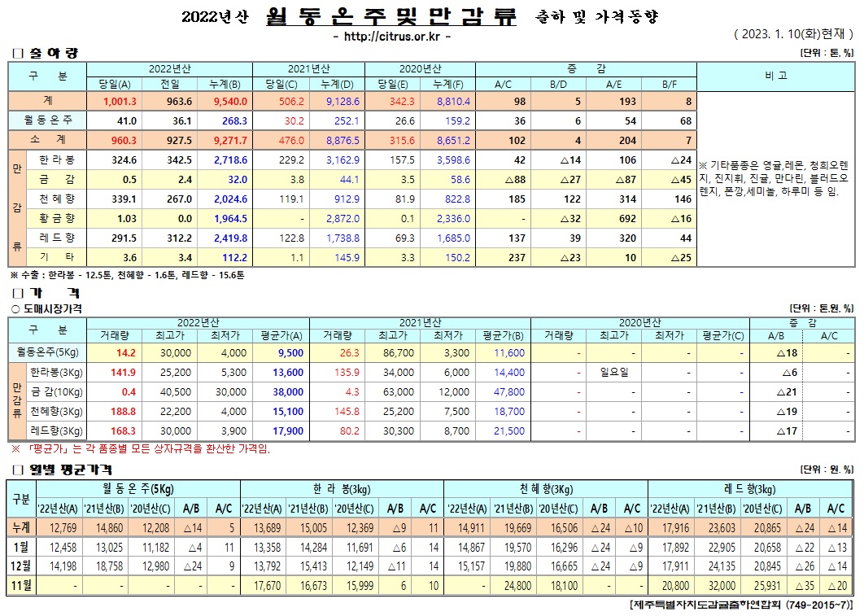
Task: Click the 레드향(3kg) monthly table header
Action: [750, 488]
